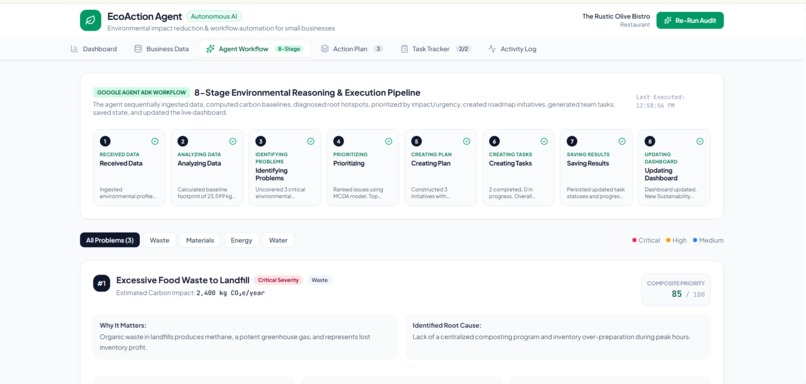
Task: Open the Dashboard tab
Action: click(x=94, y=49)
